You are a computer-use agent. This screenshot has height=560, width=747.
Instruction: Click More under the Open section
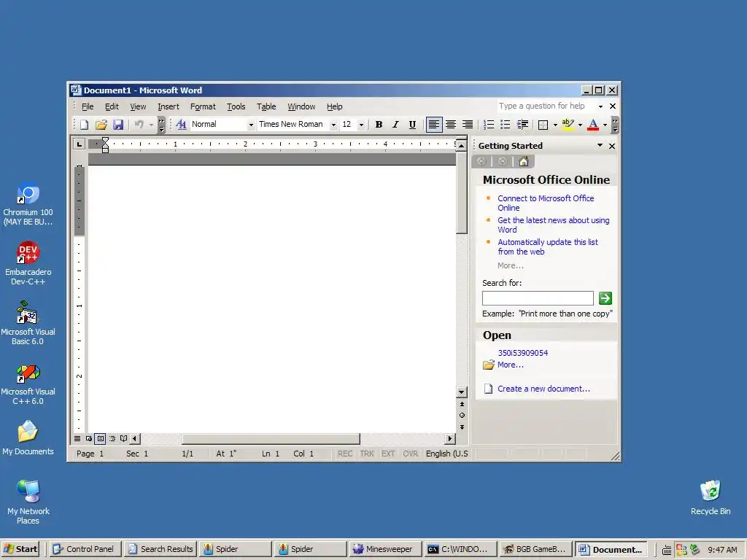tap(510, 365)
